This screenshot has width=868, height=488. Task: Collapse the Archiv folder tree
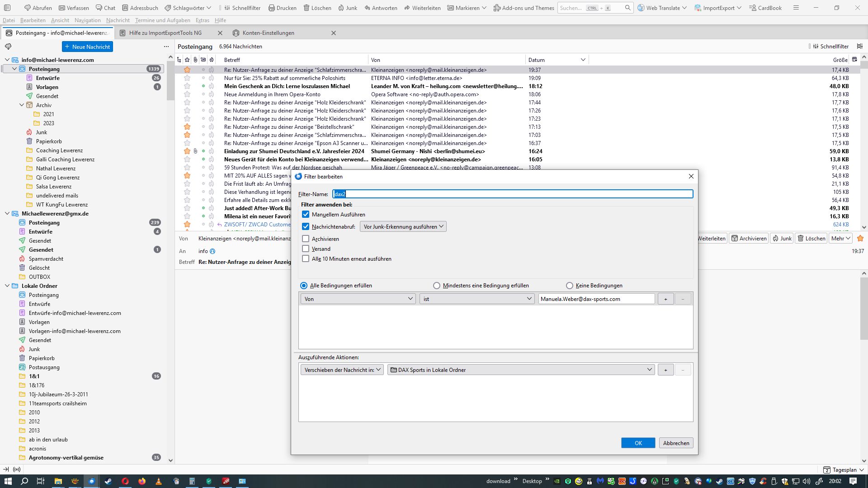pyautogui.click(x=21, y=105)
